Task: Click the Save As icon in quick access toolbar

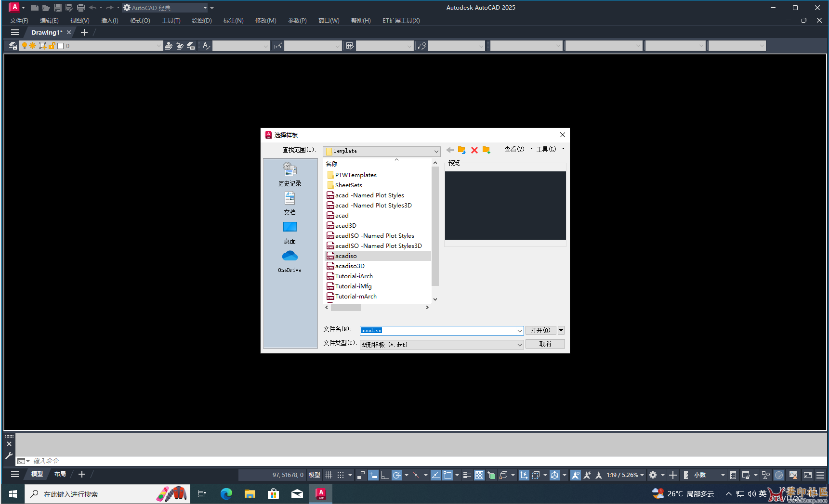Action: [x=69, y=8]
